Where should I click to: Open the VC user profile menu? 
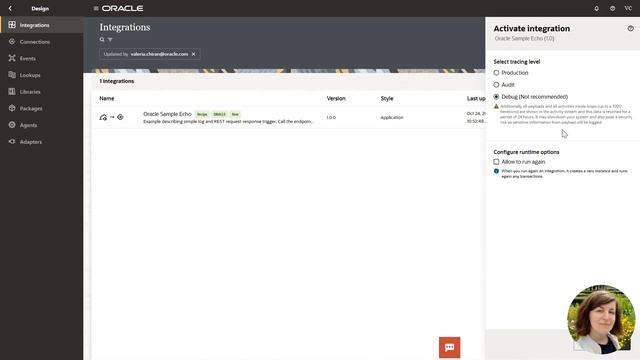[x=628, y=8]
